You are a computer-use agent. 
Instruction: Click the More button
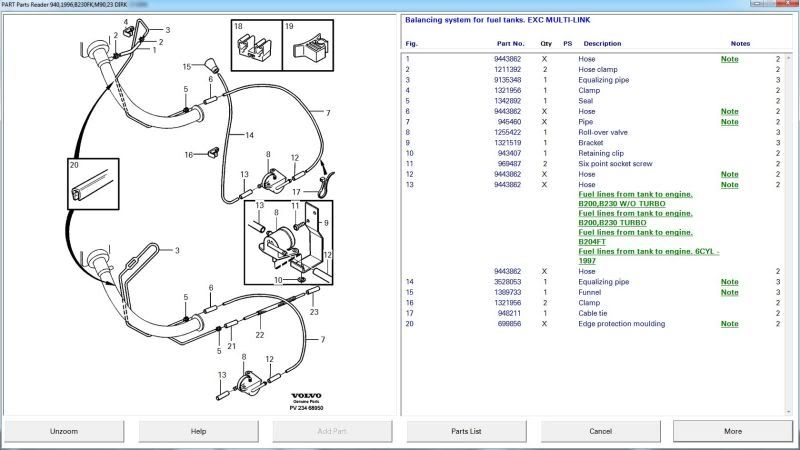click(x=733, y=431)
